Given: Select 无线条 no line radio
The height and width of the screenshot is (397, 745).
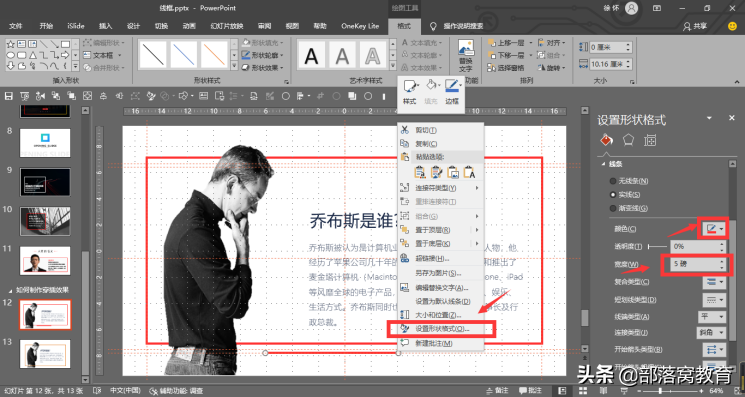Looking at the screenshot, I should (613, 181).
